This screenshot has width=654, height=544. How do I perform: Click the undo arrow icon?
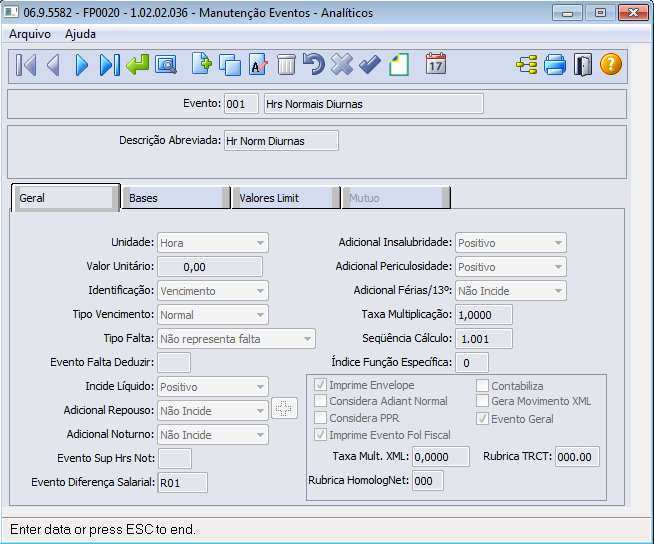313,64
